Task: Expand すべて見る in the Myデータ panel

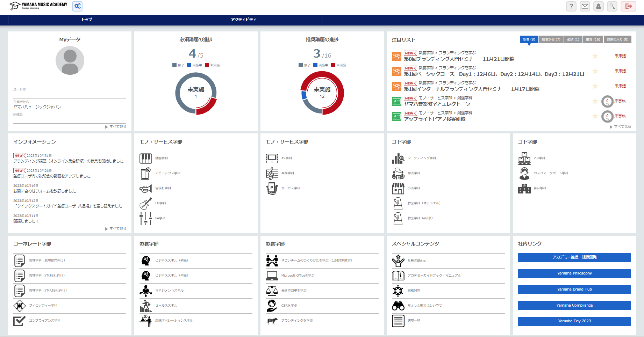Action: (116, 127)
